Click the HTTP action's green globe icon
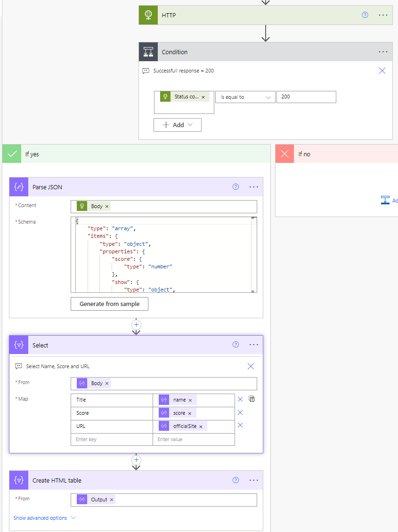398x532 pixels. click(x=148, y=15)
